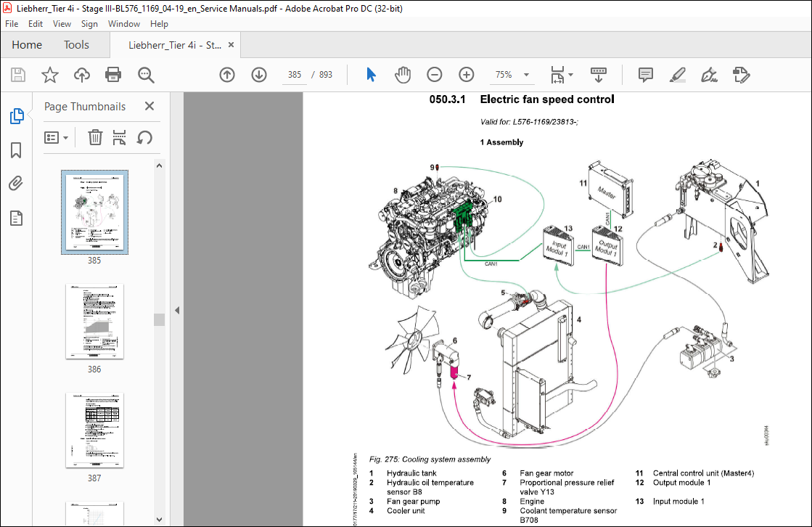This screenshot has height=527, width=812.
Task: Click the legend text 'Fan gear motor'
Action: (546, 473)
